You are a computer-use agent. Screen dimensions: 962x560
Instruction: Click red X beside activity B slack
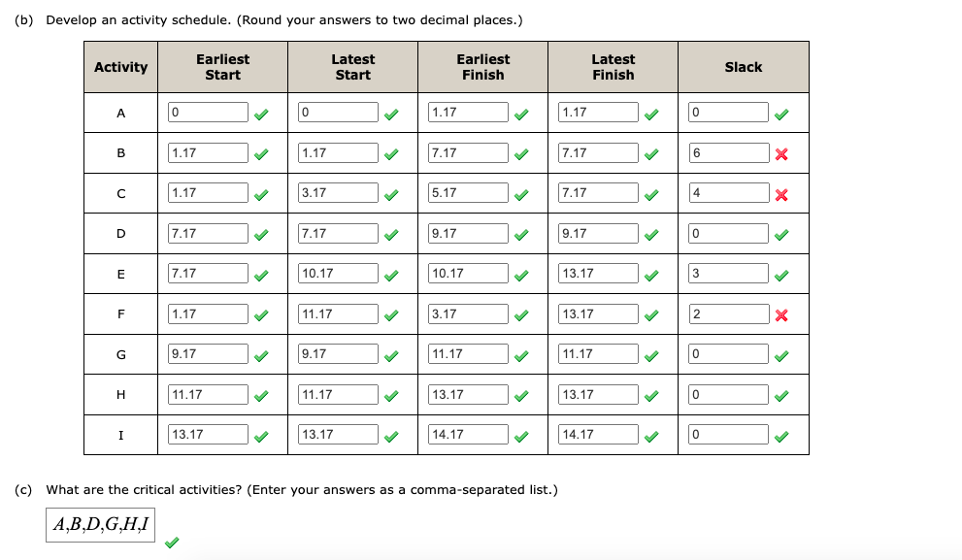[780, 154]
